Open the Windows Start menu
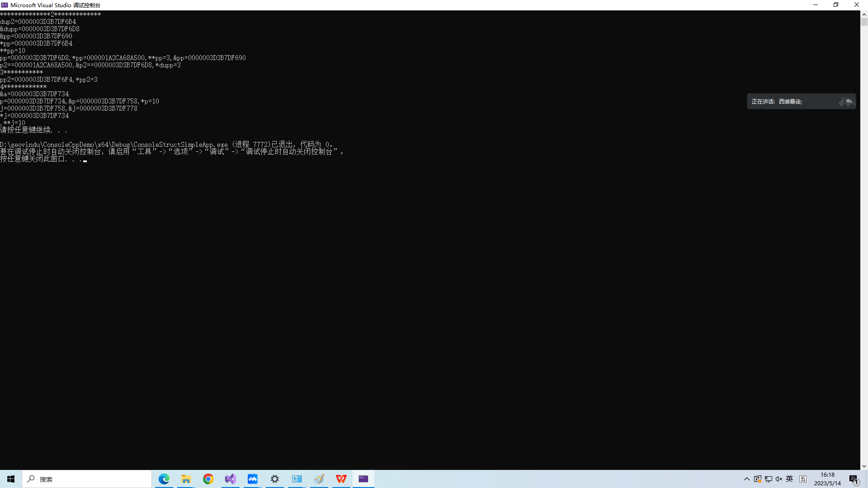Viewport: 868px width, 488px height. [x=11, y=479]
